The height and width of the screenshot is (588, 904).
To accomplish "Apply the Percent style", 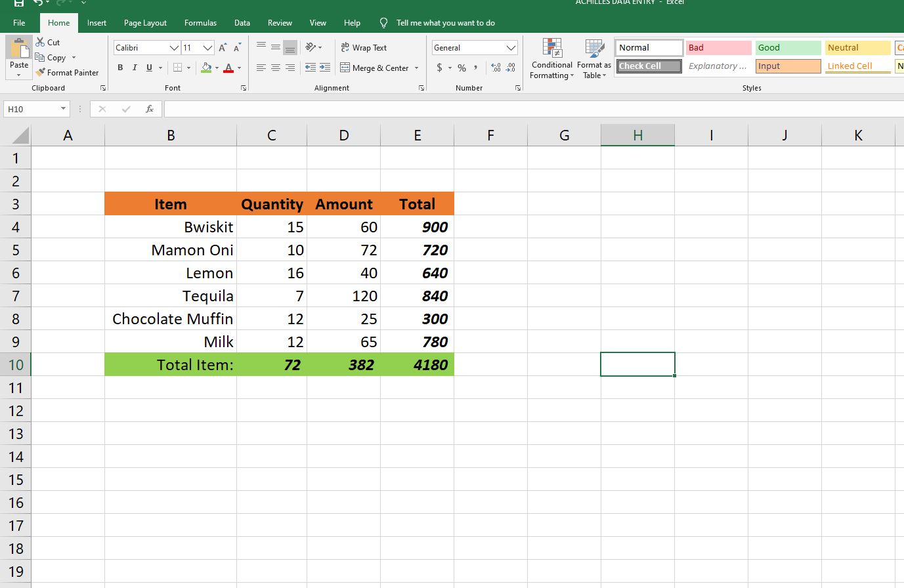I will click(462, 68).
